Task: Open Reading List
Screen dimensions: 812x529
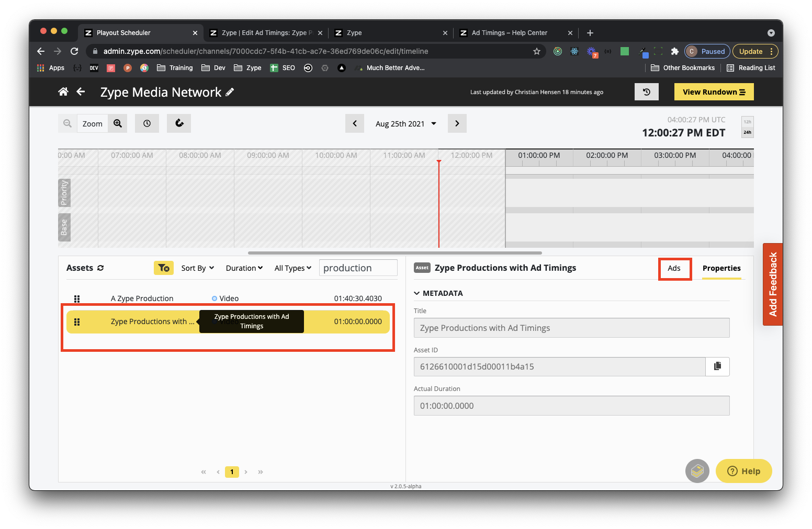Action: pos(751,68)
